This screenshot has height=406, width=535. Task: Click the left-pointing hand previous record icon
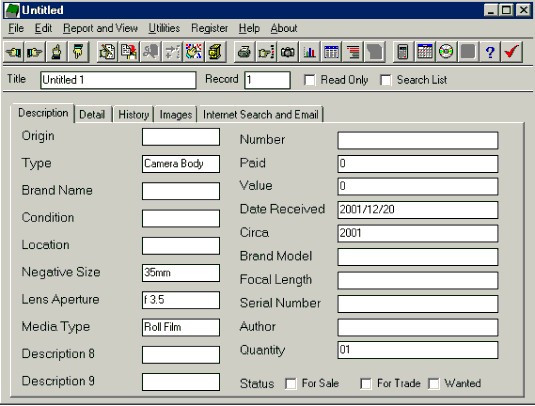click(x=14, y=52)
